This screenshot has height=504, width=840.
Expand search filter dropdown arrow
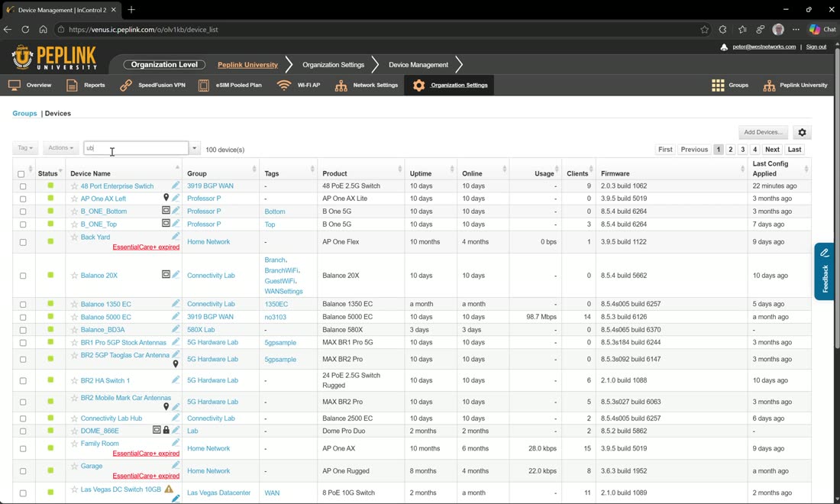point(195,148)
